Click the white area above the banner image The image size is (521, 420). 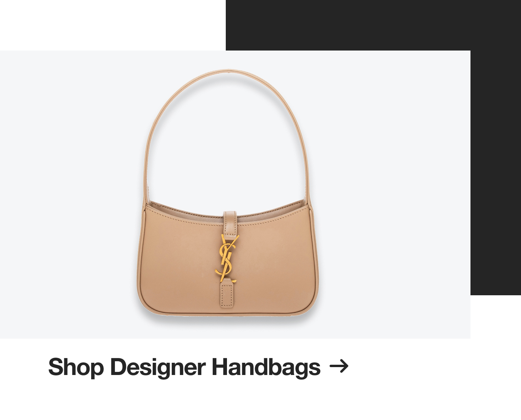click(x=112, y=25)
